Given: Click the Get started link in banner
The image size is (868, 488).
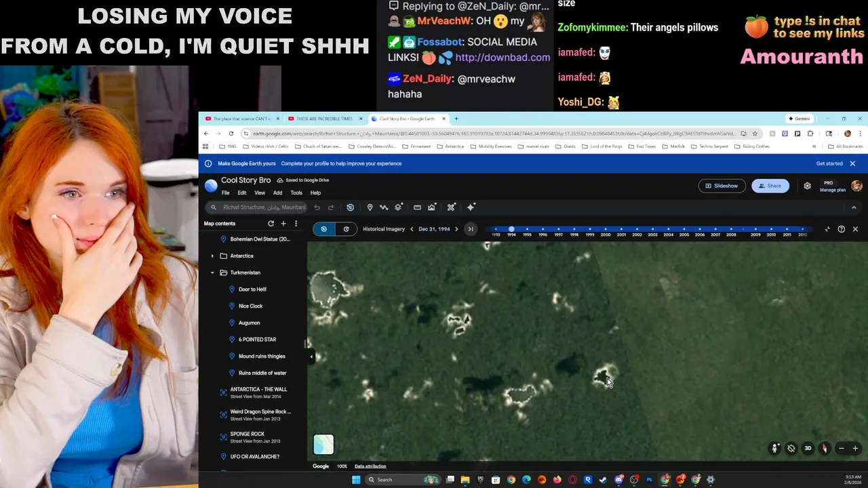Looking at the screenshot, I should [x=829, y=163].
